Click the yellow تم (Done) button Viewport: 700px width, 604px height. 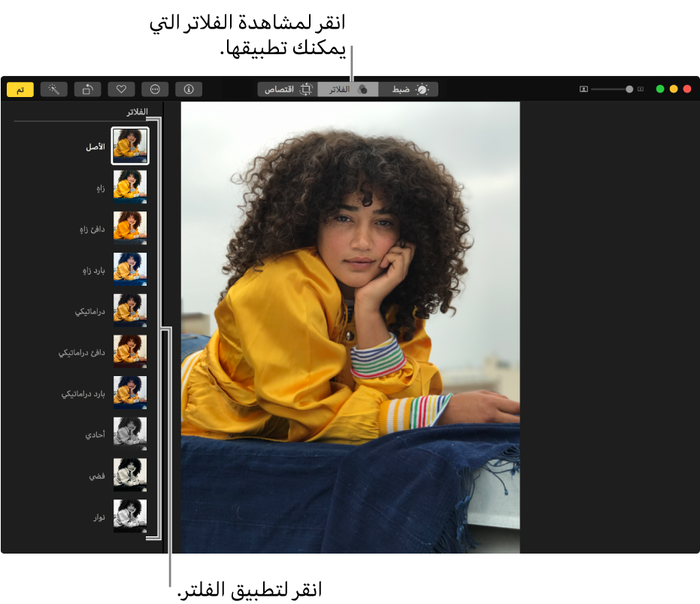[x=20, y=90]
